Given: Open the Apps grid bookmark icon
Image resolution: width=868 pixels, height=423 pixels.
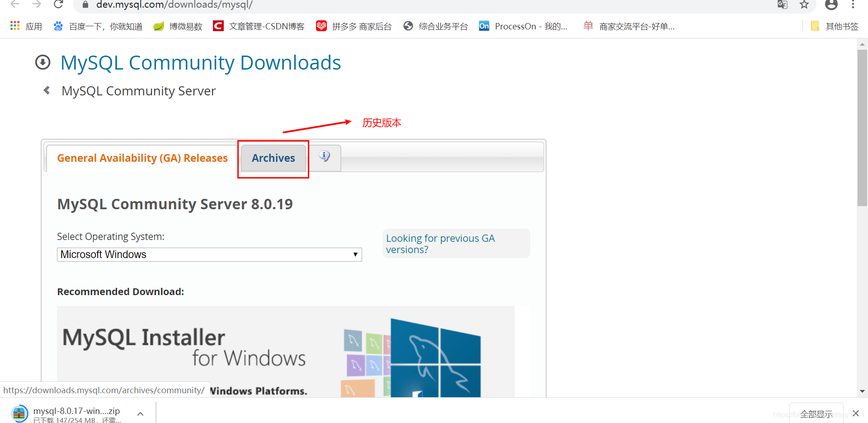Looking at the screenshot, I should click(x=15, y=26).
